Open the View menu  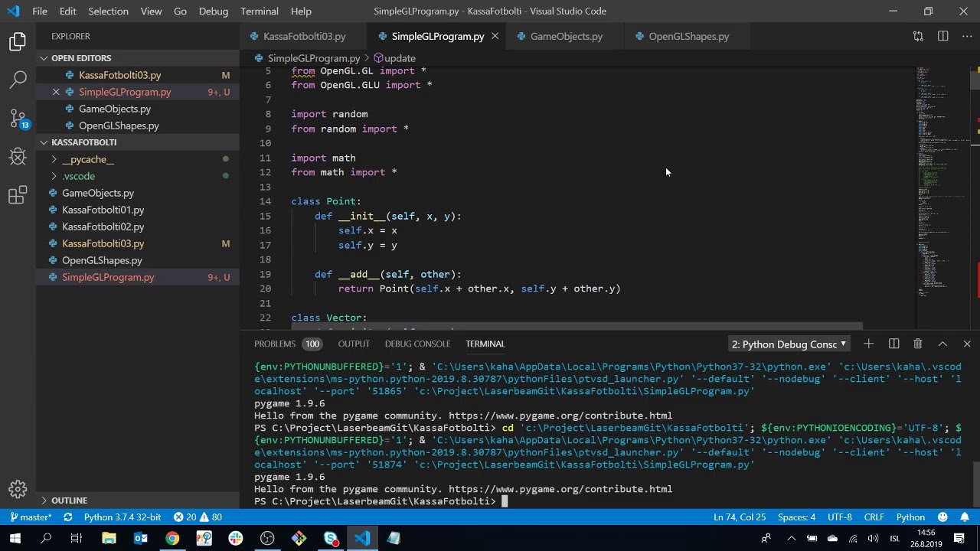[151, 11]
